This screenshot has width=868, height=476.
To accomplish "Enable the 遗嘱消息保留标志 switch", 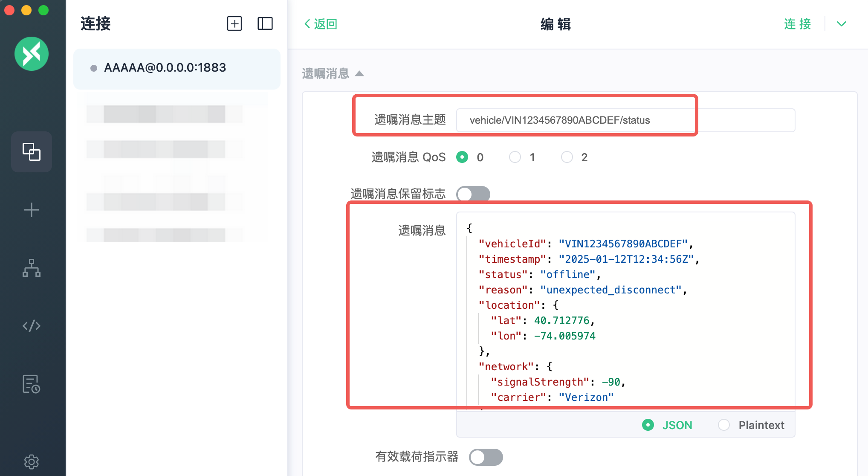I will point(473,194).
